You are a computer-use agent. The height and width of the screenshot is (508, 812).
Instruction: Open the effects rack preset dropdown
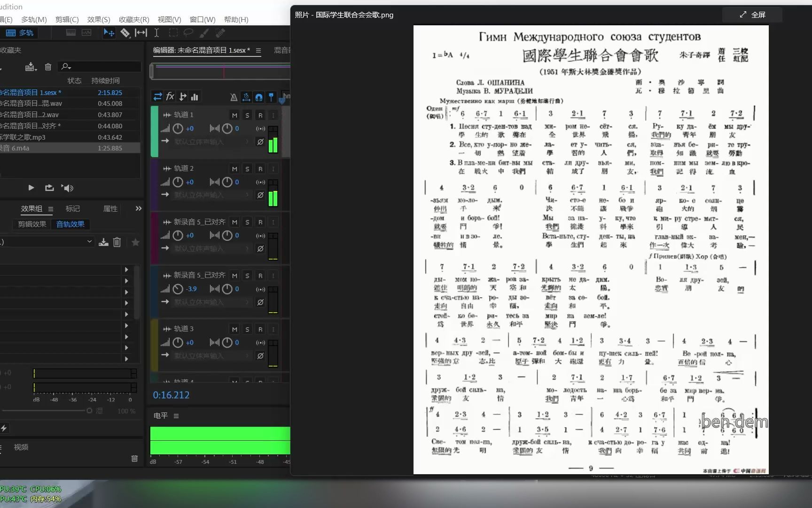(89, 241)
